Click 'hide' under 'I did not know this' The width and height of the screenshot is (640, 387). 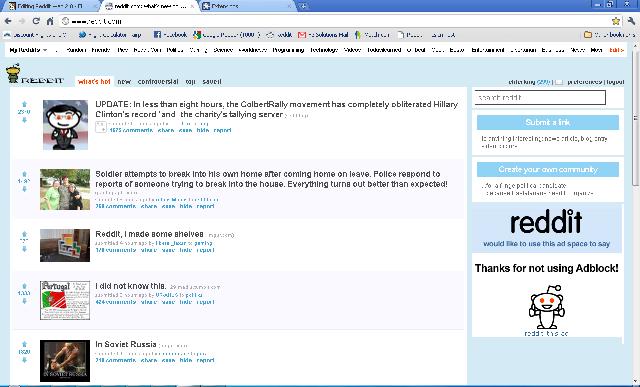(x=185, y=302)
